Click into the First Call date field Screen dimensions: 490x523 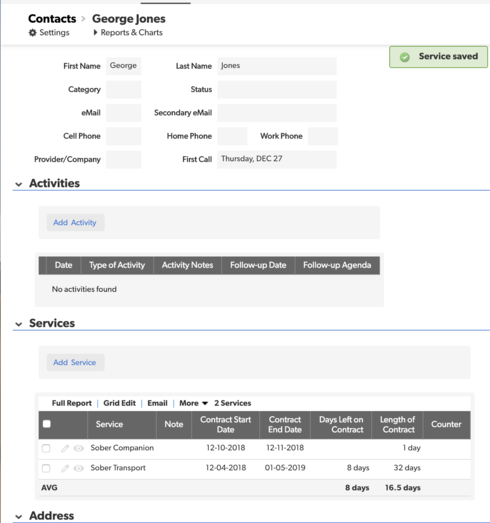click(277, 159)
